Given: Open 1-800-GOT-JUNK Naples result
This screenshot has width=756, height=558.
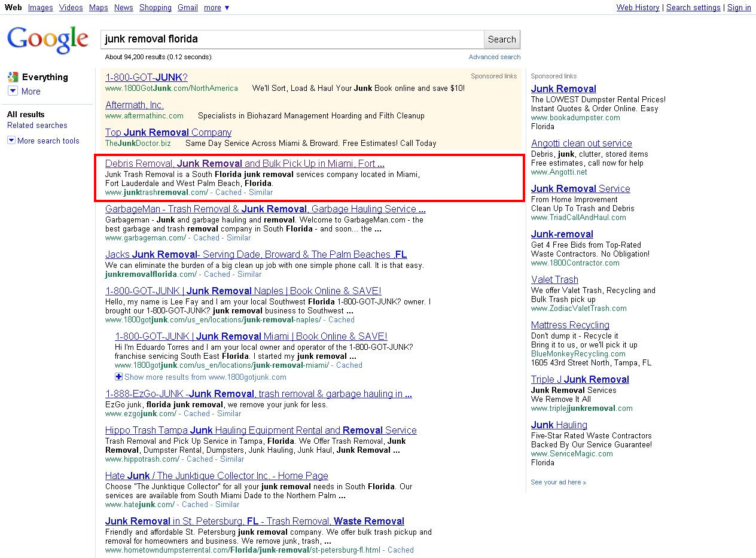Looking at the screenshot, I should tap(243, 291).
